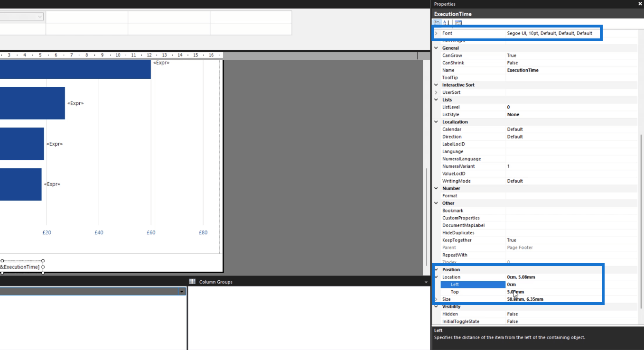644x350 pixels.
Task: Collapse the Lists category
Action: pos(436,100)
